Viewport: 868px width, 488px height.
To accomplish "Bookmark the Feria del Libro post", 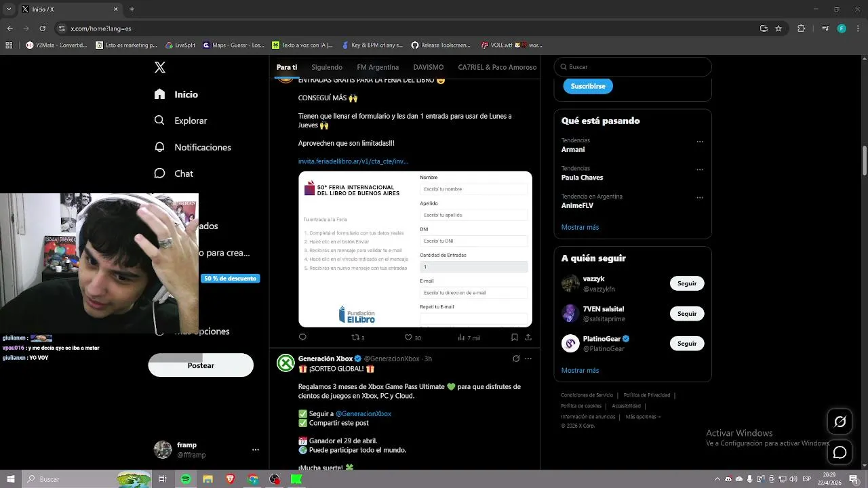I will (x=515, y=338).
